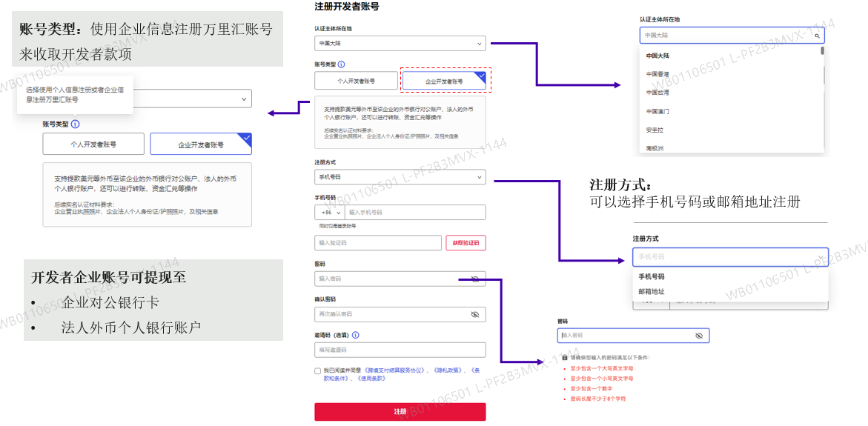Click search magnifier icon in enlarged 认证主体所在地 box
The image size is (868, 426).
coord(817,36)
